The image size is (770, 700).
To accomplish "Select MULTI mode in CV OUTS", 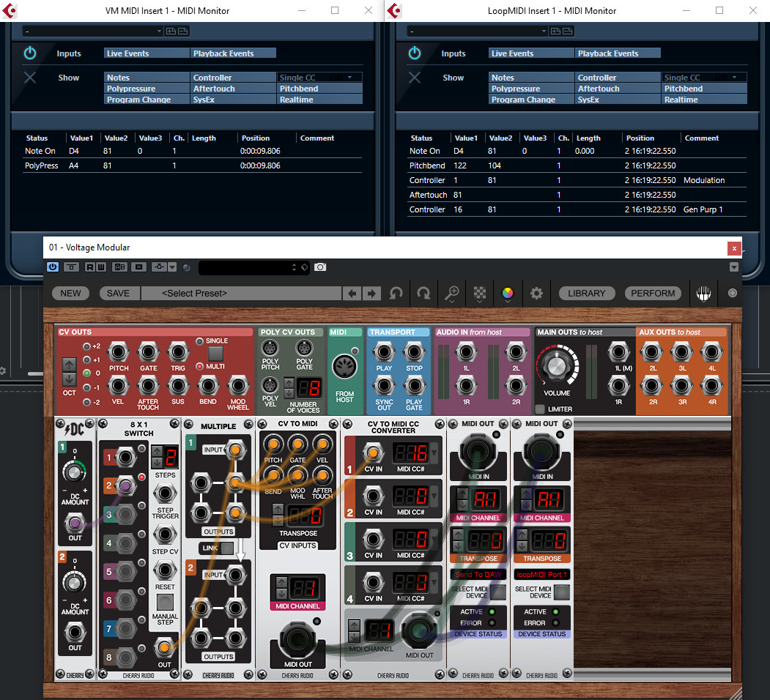I will click(x=200, y=366).
